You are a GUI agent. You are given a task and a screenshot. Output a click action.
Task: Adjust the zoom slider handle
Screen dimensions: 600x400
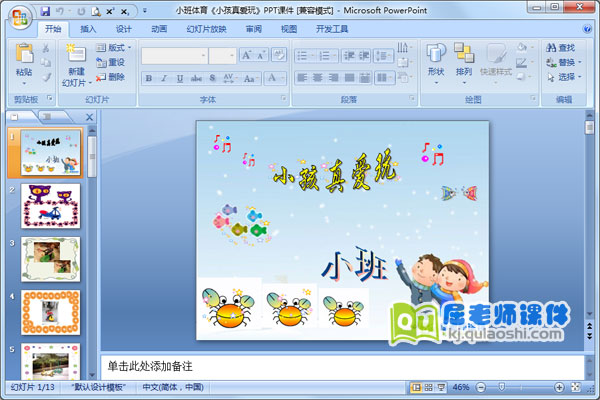502,387
